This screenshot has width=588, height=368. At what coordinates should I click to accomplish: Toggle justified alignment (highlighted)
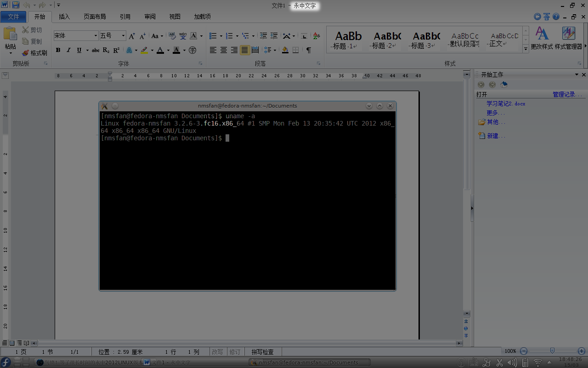[245, 50]
